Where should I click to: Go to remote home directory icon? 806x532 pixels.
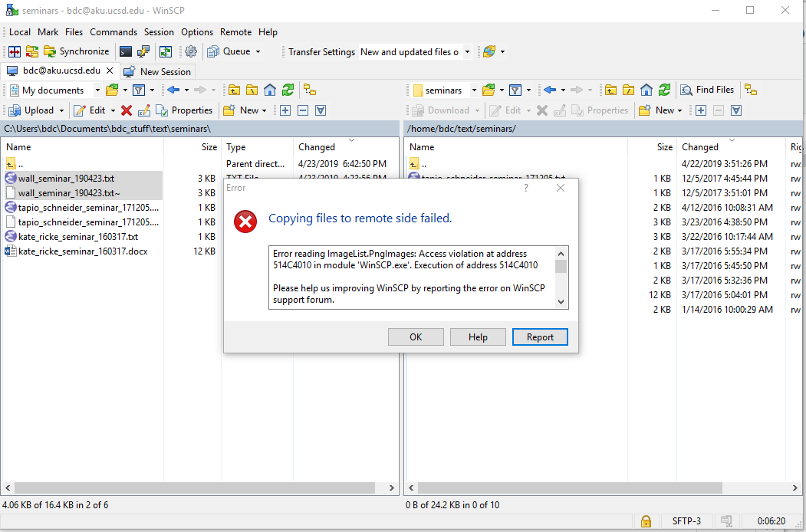(x=646, y=90)
